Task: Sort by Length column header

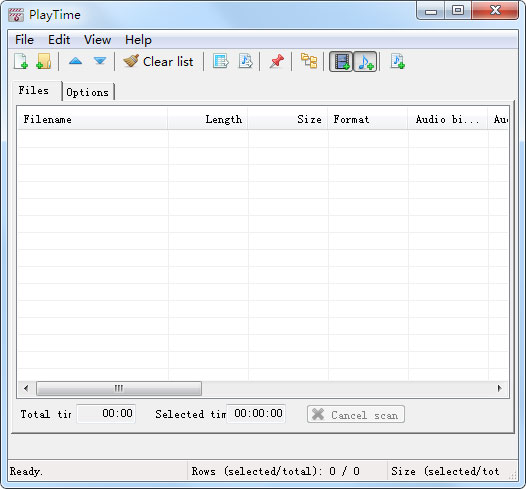Action: [x=208, y=119]
